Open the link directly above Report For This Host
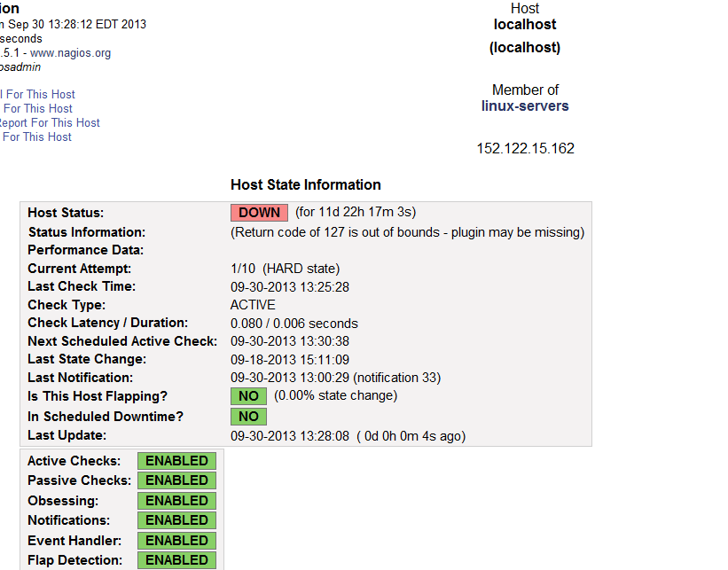 tap(37, 109)
